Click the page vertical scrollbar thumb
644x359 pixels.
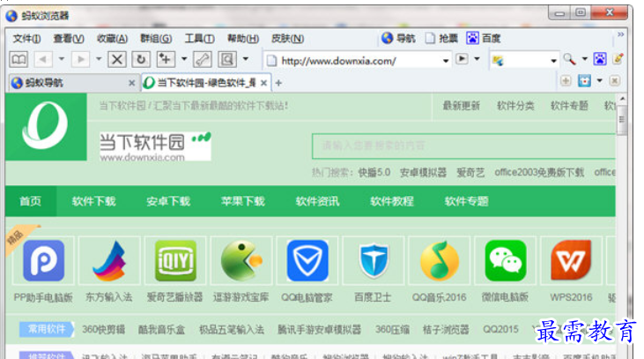click(x=621, y=120)
